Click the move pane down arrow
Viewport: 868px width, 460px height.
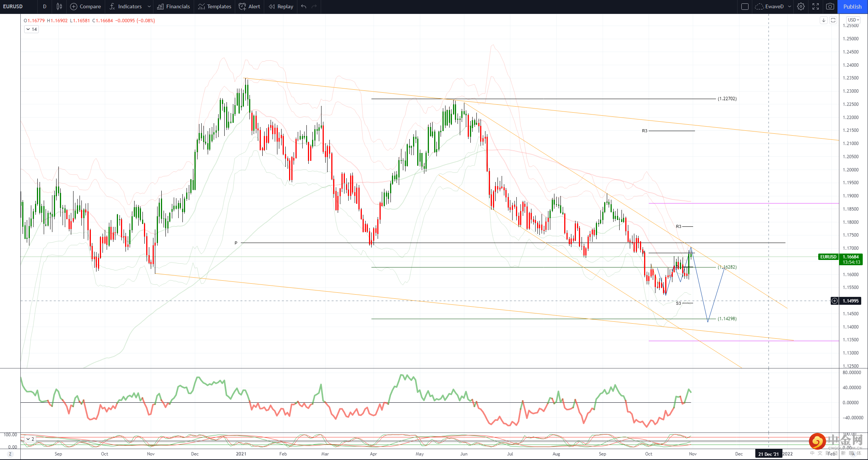(x=824, y=20)
